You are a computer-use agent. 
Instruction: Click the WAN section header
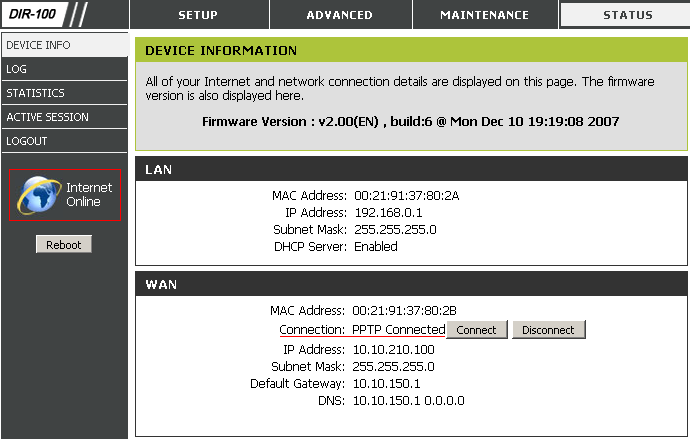pos(411,284)
